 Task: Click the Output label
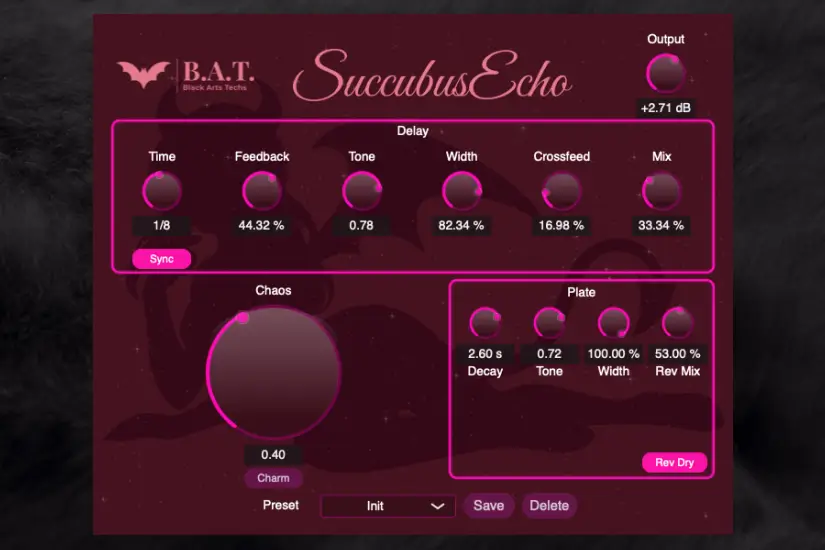tap(666, 39)
